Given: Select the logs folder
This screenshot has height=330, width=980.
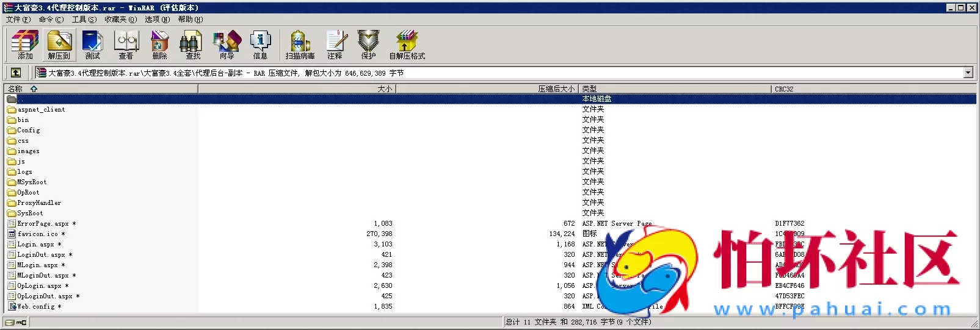Looking at the screenshot, I should click(x=25, y=172).
